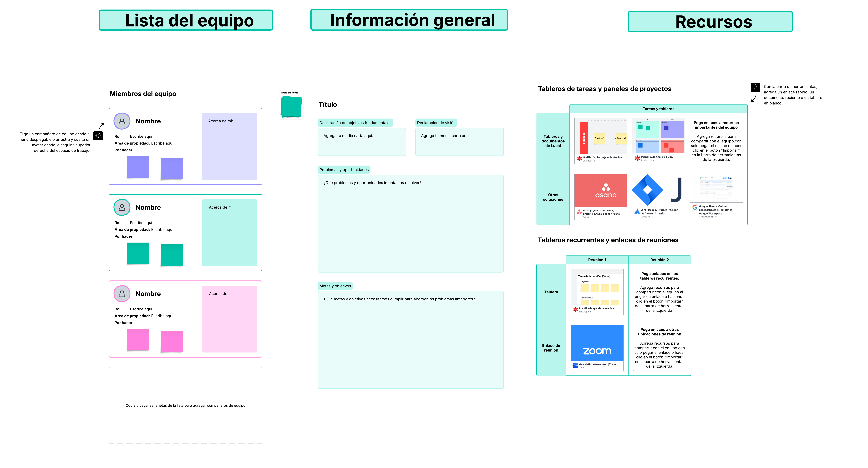Click the pink Acerca de mí box

pos(229,319)
